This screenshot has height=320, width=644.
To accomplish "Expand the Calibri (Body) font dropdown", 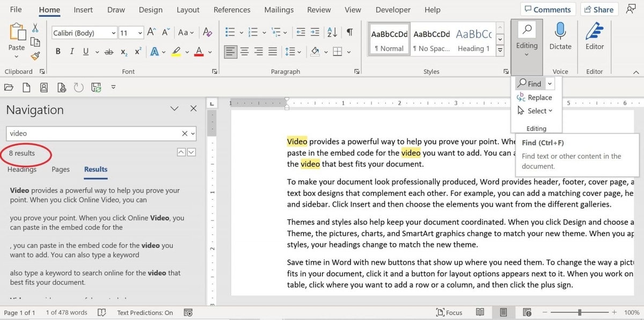I will [x=113, y=33].
